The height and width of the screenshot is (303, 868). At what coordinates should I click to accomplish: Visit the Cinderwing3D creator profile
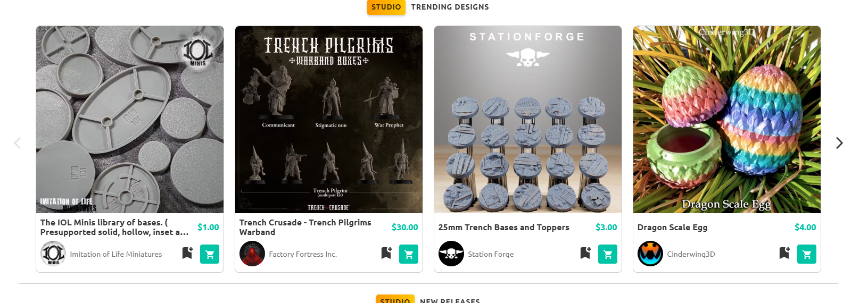[x=691, y=254]
